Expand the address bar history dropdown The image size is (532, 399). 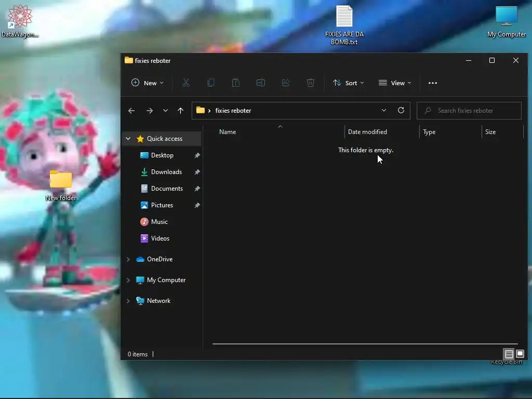[x=384, y=110]
